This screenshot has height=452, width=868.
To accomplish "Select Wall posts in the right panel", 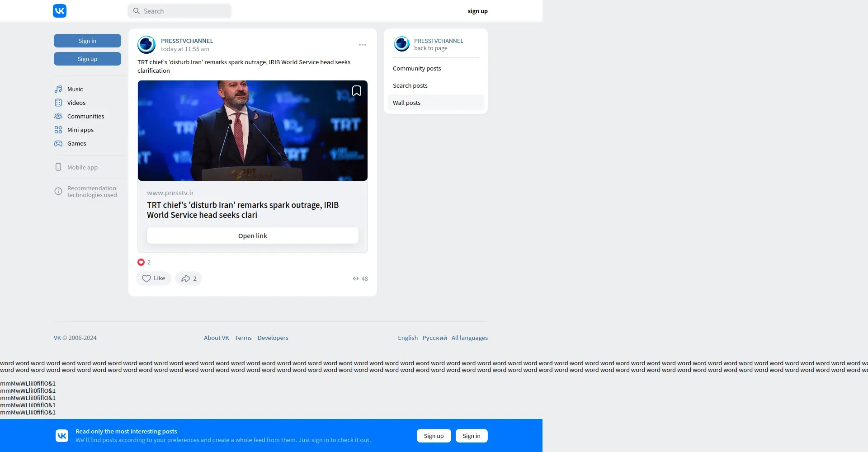I will click(x=436, y=103).
